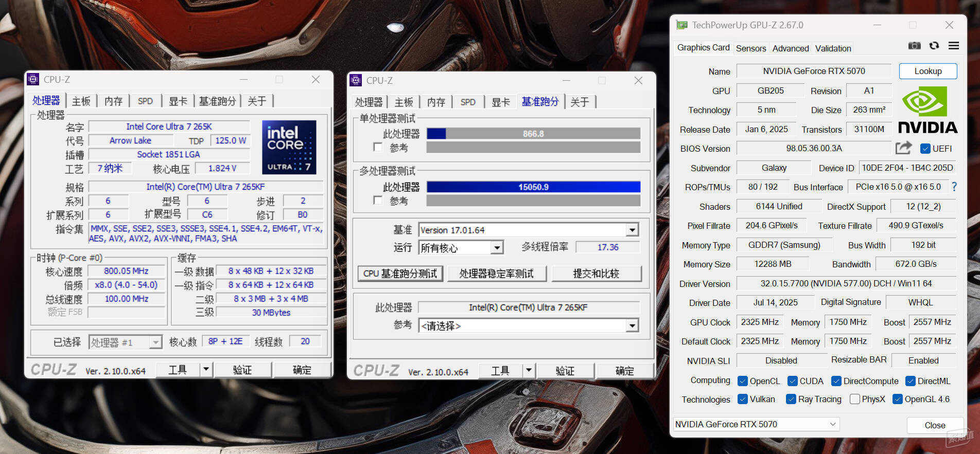Switch to the GPU-Z Advanced tab
The height and width of the screenshot is (454, 980).
point(791,48)
